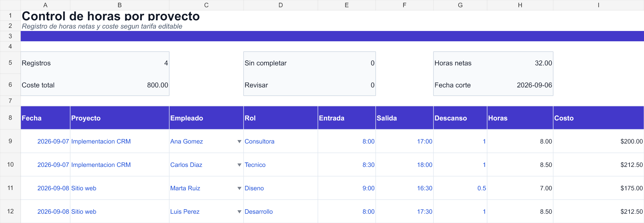
Task: Open the dropdown arrow for Luis Perez
Action: click(239, 212)
